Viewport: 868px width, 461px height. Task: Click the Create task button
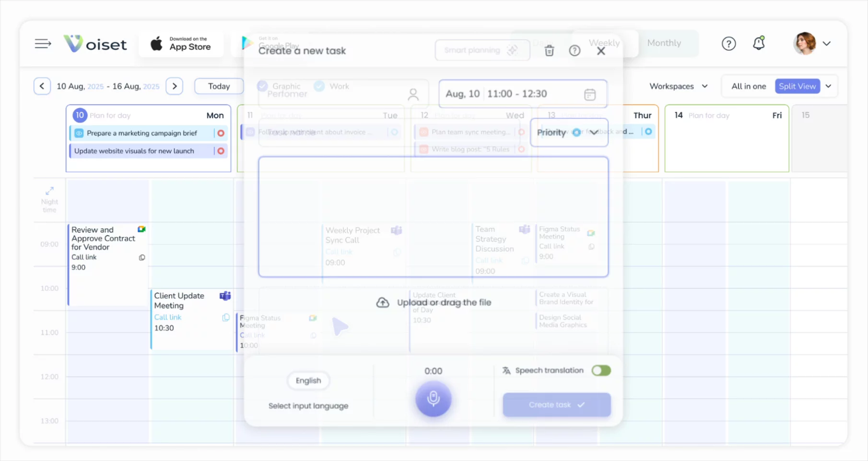tap(556, 404)
